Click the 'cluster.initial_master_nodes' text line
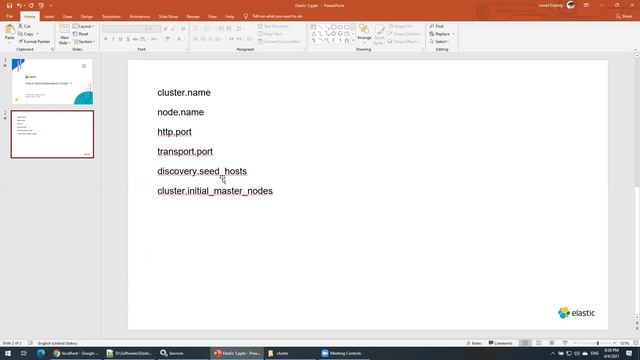The image size is (640, 360). pos(215,191)
